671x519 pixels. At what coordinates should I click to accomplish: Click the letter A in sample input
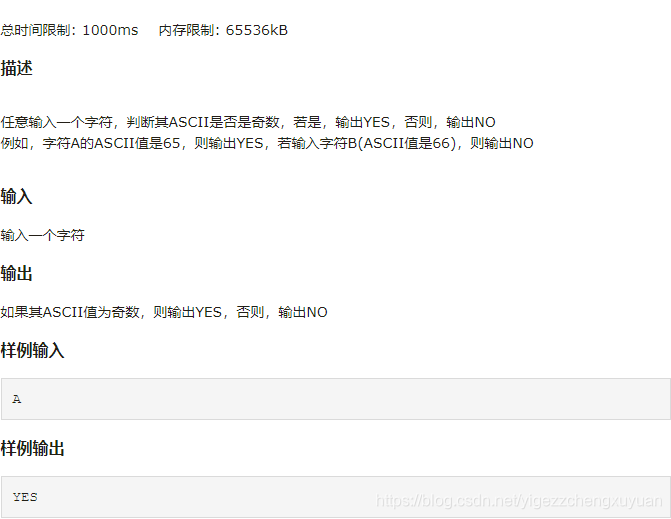pos(17,399)
